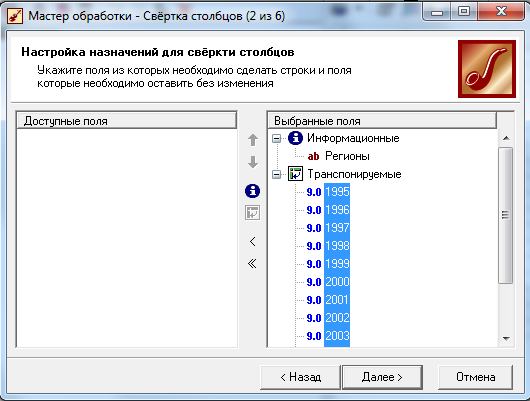The height and width of the screenshot is (401, 530).
Task: Click the Доступные поля column header
Action: coord(126,121)
